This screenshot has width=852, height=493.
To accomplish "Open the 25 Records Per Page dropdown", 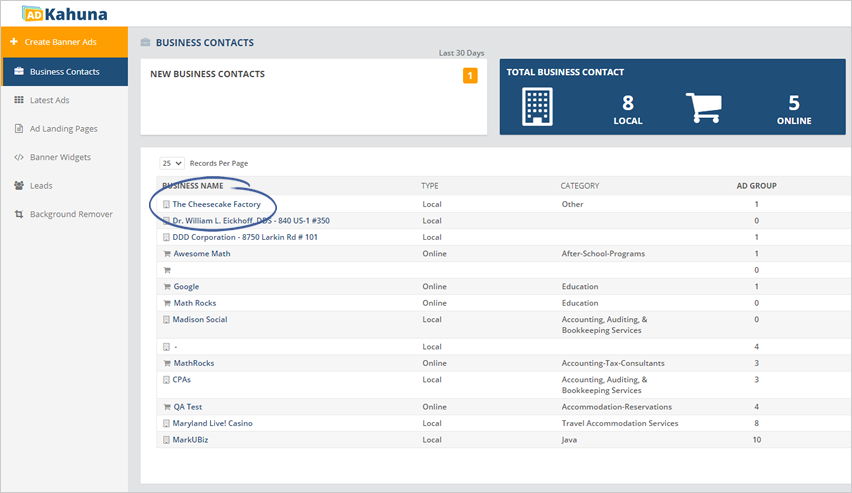I will pyautogui.click(x=171, y=163).
